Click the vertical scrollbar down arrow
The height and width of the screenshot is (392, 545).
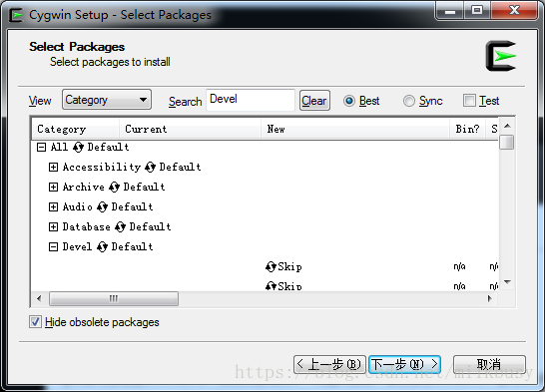(507, 282)
